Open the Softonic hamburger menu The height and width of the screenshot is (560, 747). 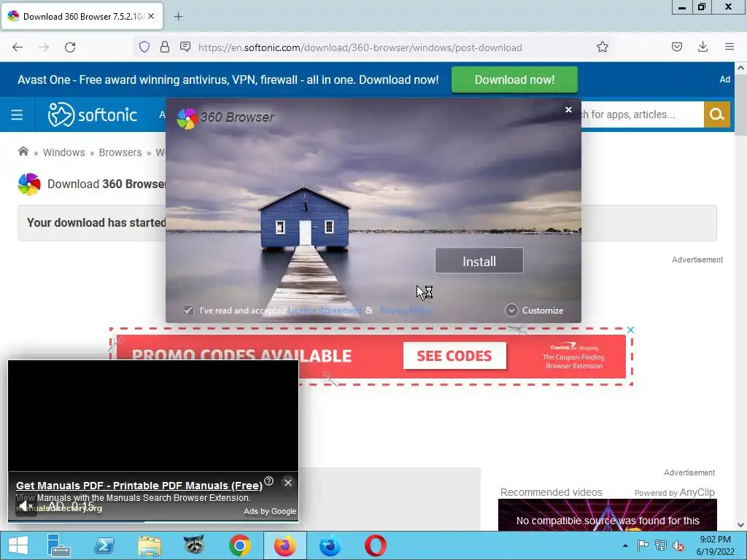coord(17,114)
